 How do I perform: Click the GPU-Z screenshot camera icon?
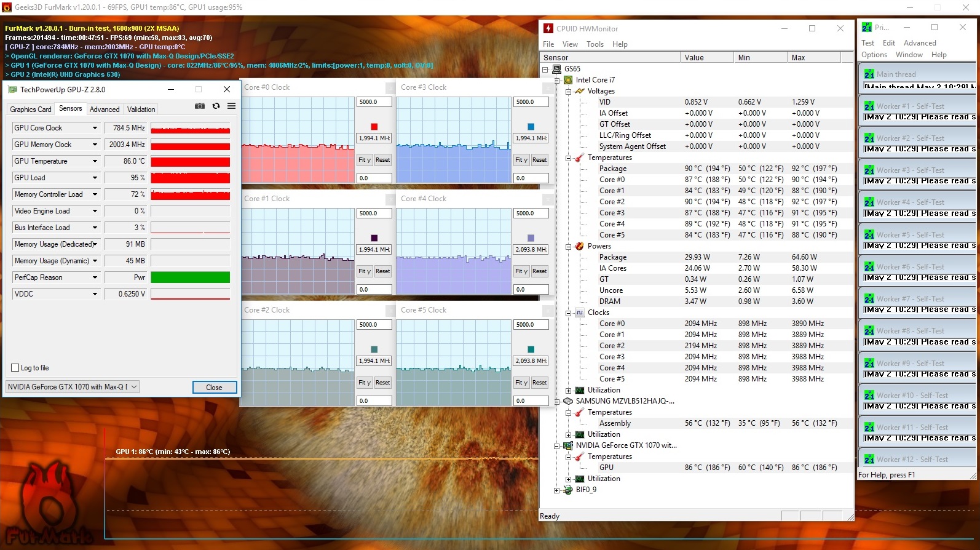coord(200,106)
